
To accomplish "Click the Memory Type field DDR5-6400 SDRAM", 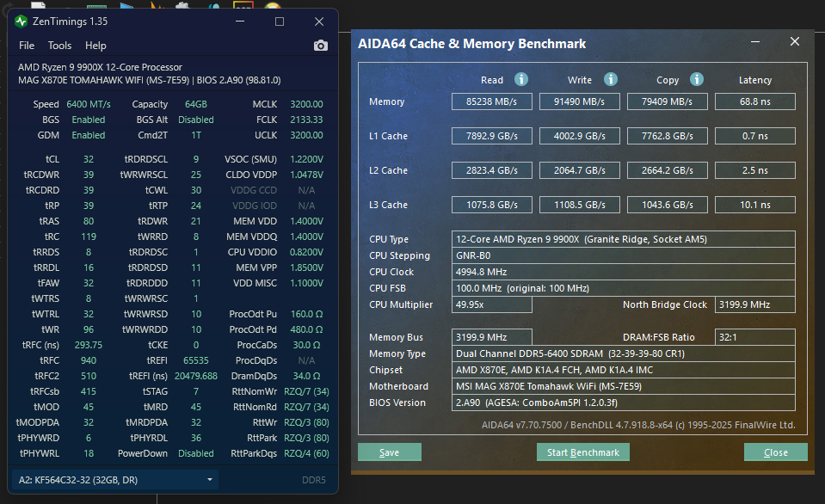I will point(624,353).
